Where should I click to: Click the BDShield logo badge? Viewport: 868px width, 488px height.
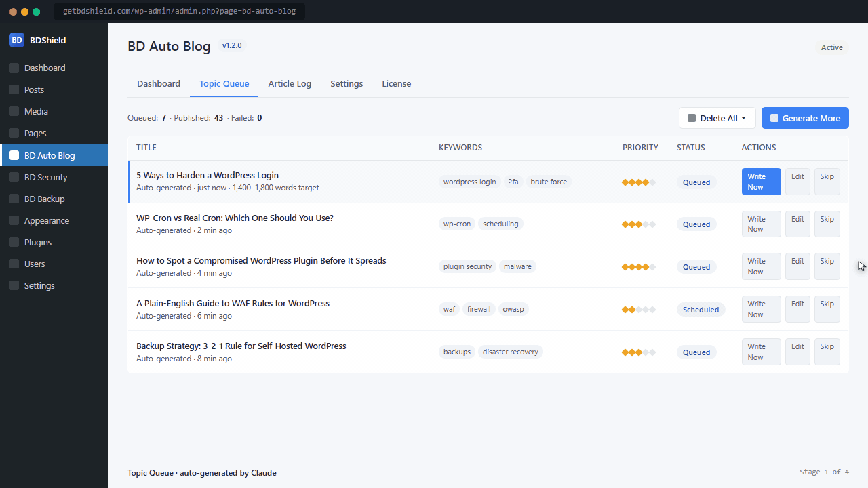(17, 40)
